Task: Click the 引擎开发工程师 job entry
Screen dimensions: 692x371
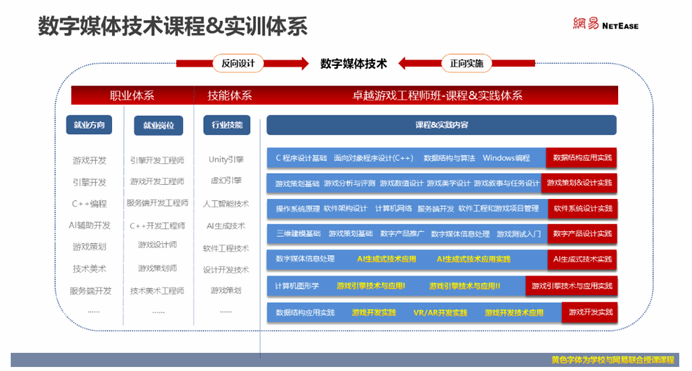Action: [x=157, y=160]
